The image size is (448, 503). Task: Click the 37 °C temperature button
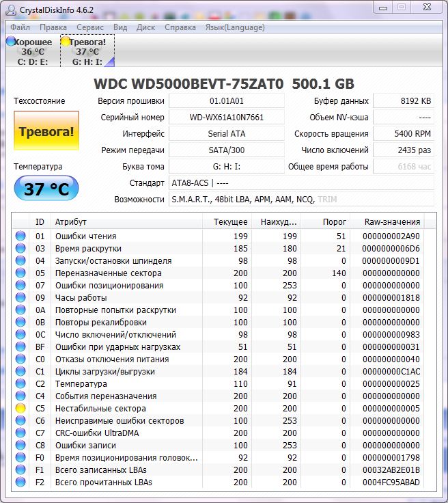coord(46,189)
